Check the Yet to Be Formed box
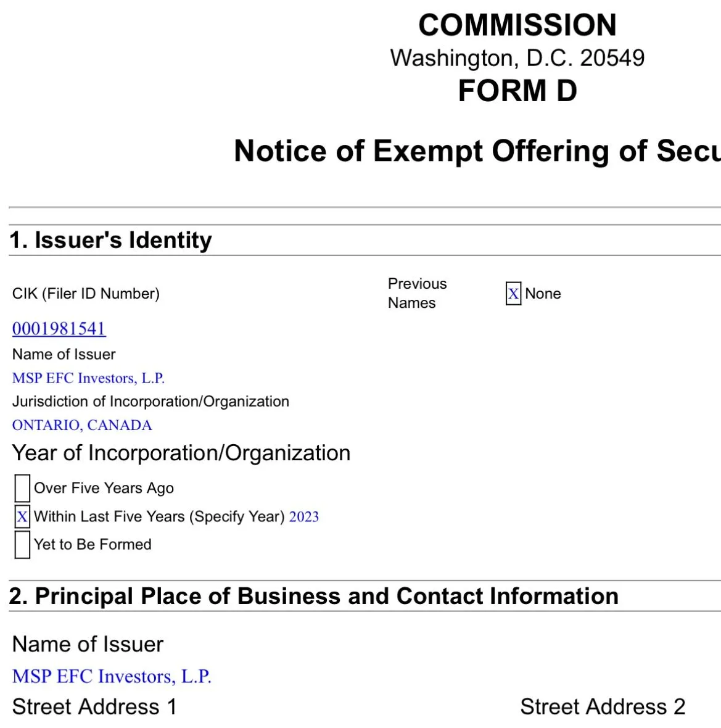Image resolution: width=721 pixels, height=728 pixels. click(22, 545)
